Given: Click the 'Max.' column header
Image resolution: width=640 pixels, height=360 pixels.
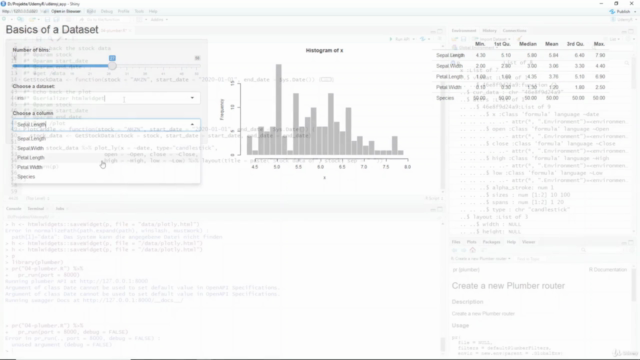Looking at the screenshot, I should click(x=599, y=44).
